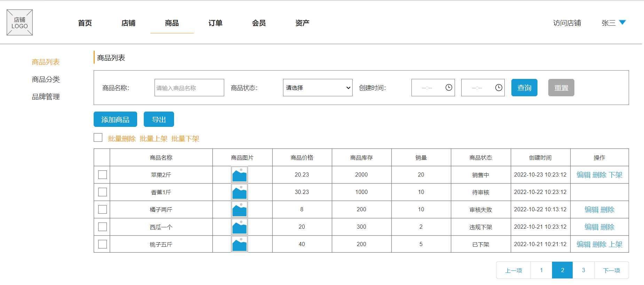Check the box for 苹果2斤 row
Viewport: 644px width, 285px height.
(x=102, y=174)
